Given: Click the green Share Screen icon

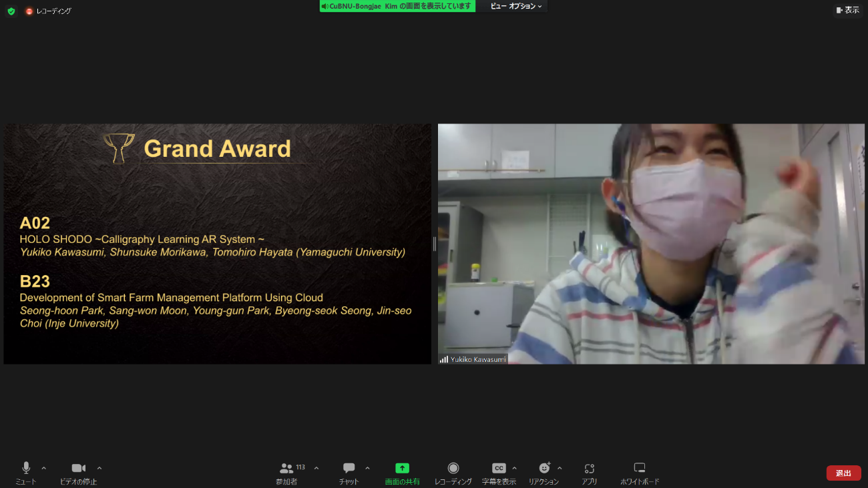Looking at the screenshot, I should click(x=402, y=469).
